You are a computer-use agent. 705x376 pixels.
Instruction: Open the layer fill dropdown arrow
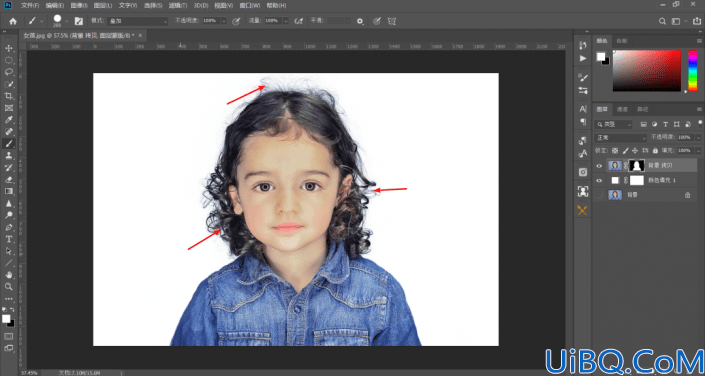(698, 150)
